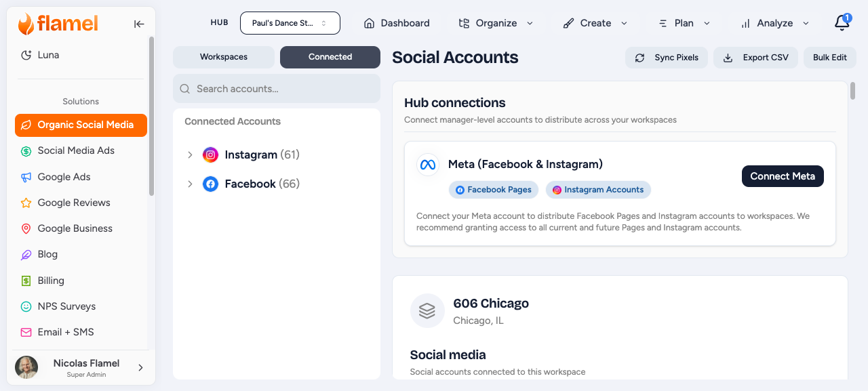Click the main content vertical scrollbar

click(852, 91)
